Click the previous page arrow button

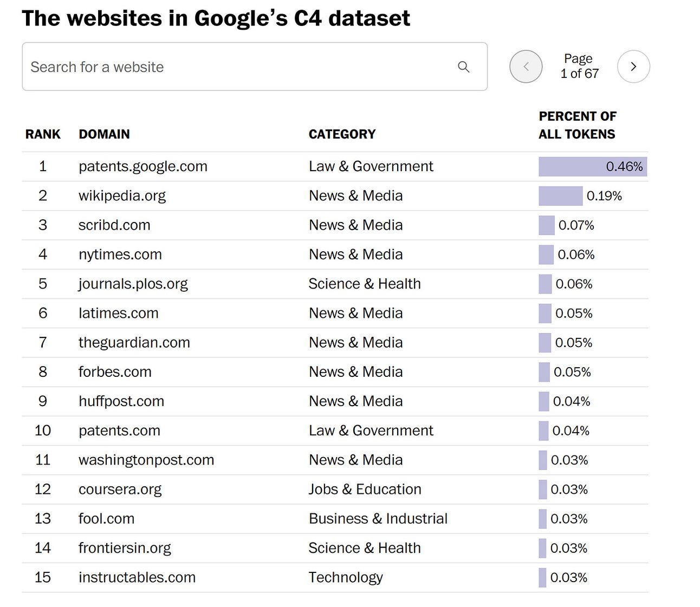526,67
